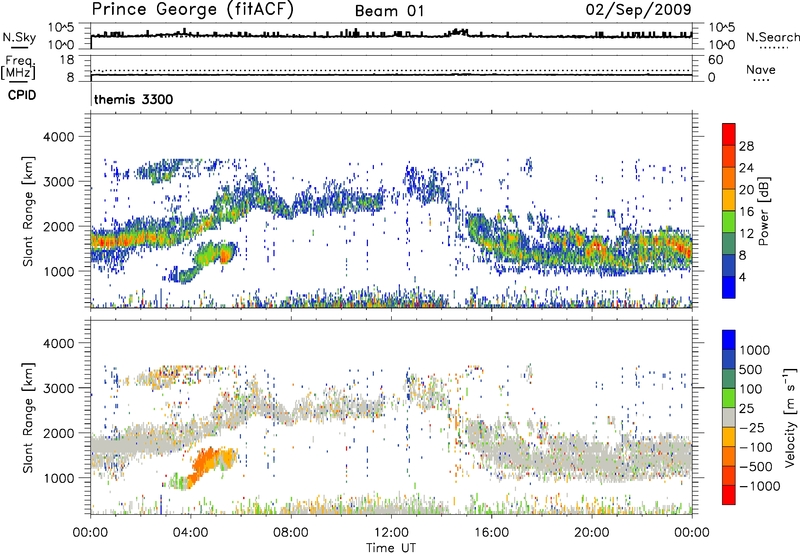
Task: Click the '18' tick on frequency axis
Action: point(67,60)
